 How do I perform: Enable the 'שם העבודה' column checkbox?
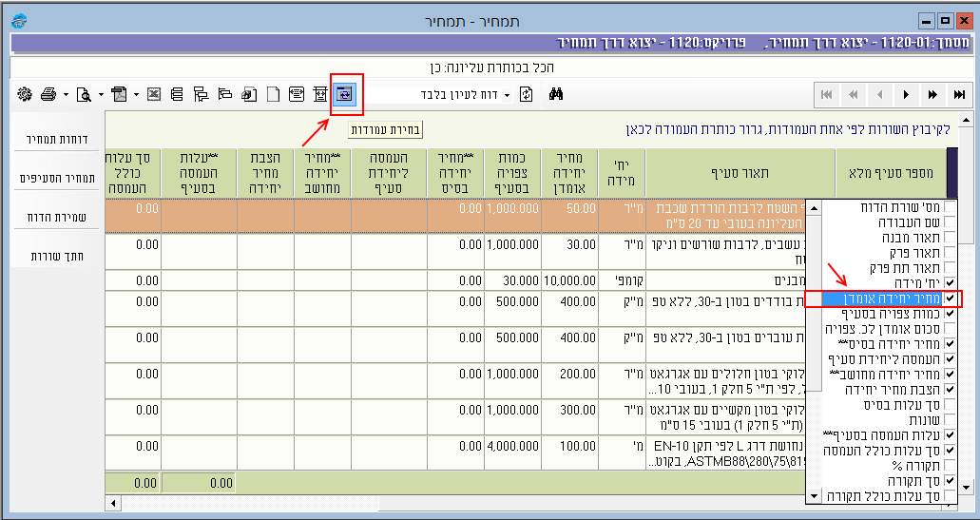[951, 221]
